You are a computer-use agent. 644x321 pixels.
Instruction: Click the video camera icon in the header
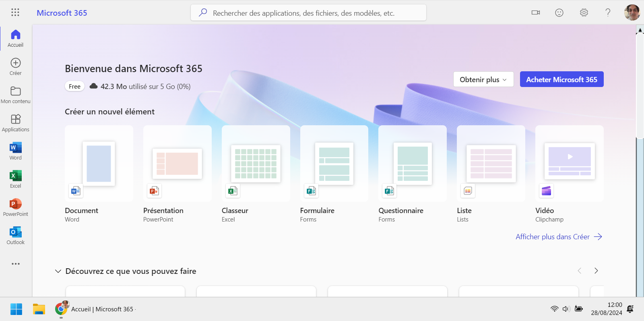tap(536, 12)
